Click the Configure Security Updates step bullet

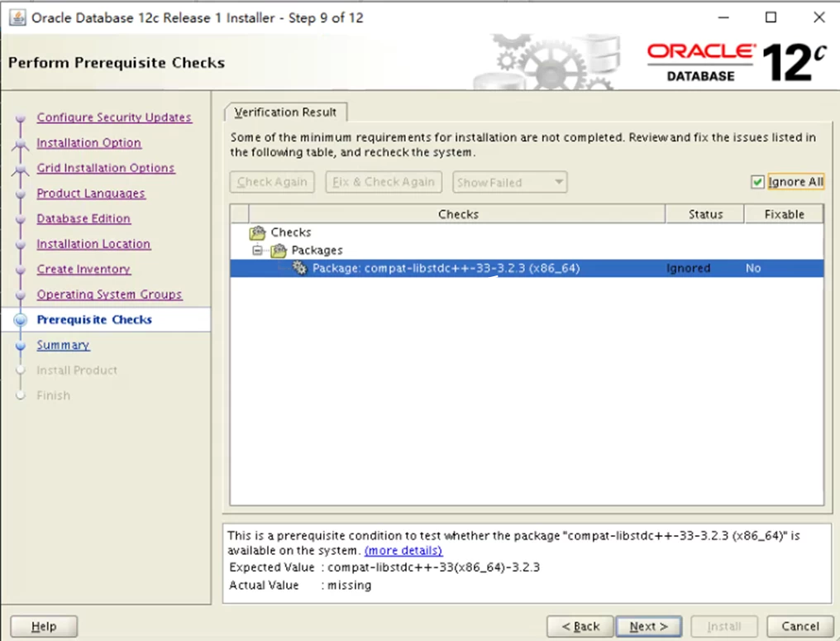(21, 117)
